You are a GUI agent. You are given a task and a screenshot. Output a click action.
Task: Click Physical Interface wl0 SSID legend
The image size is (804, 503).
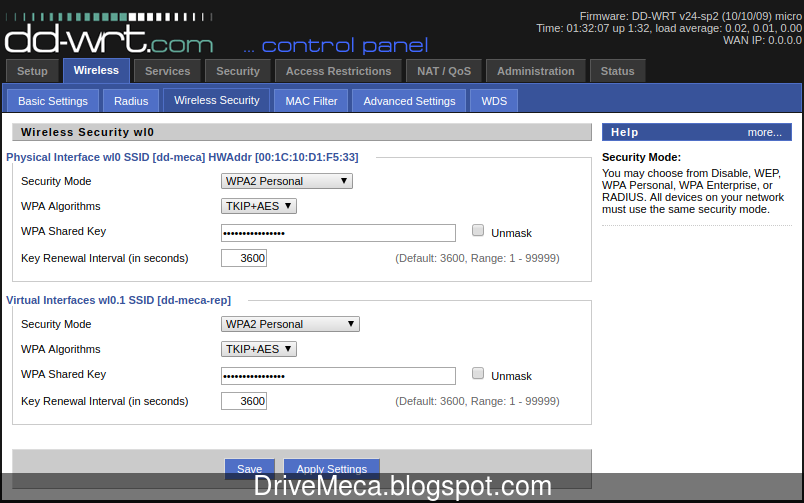click(182, 157)
